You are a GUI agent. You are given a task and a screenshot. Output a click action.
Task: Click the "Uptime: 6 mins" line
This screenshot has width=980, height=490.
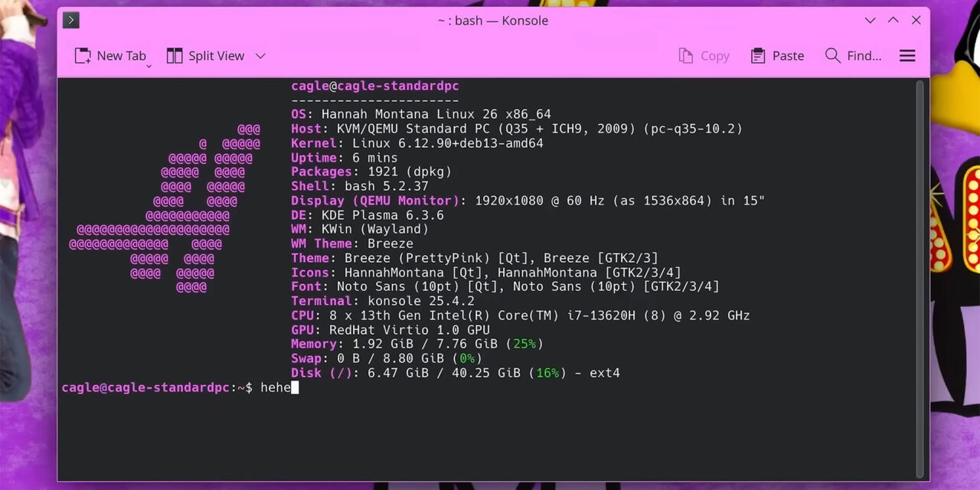pyautogui.click(x=345, y=158)
